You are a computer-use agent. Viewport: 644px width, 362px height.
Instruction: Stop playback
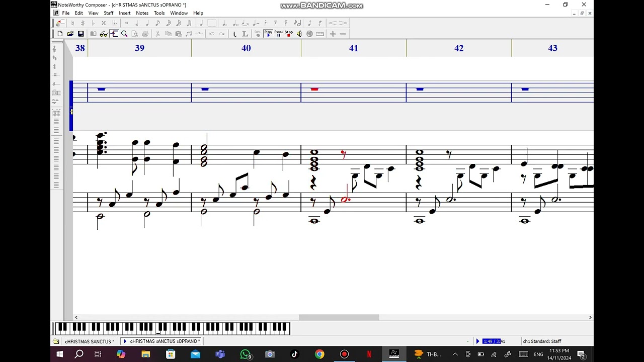pyautogui.click(x=289, y=34)
